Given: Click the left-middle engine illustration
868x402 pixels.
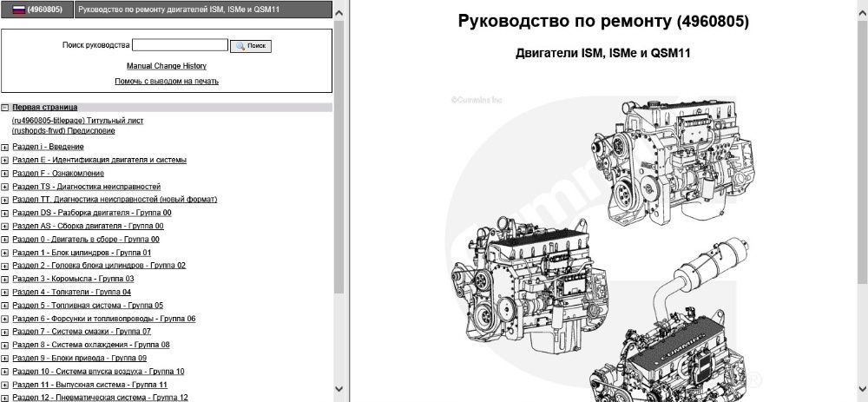Looking at the screenshot, I should (x=530, y=284).
